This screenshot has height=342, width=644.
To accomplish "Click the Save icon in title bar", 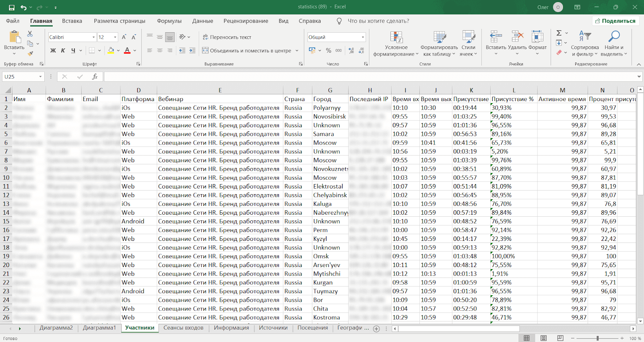I will pos(12,7).
